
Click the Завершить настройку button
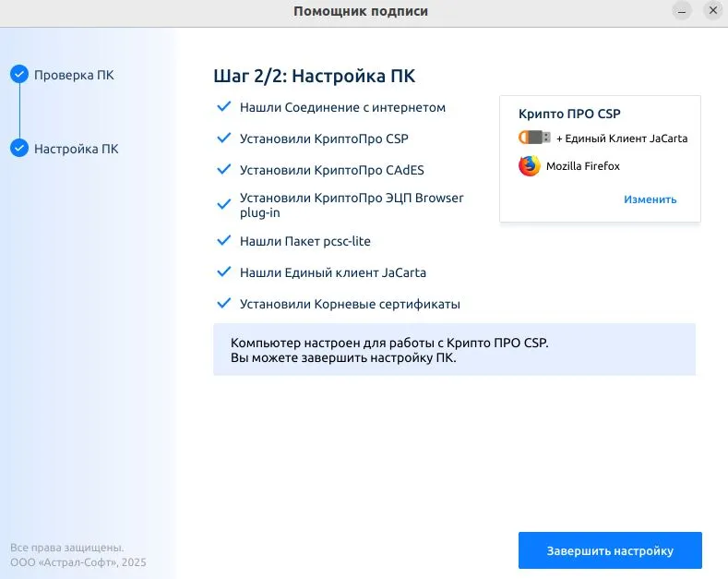[610, 550]
